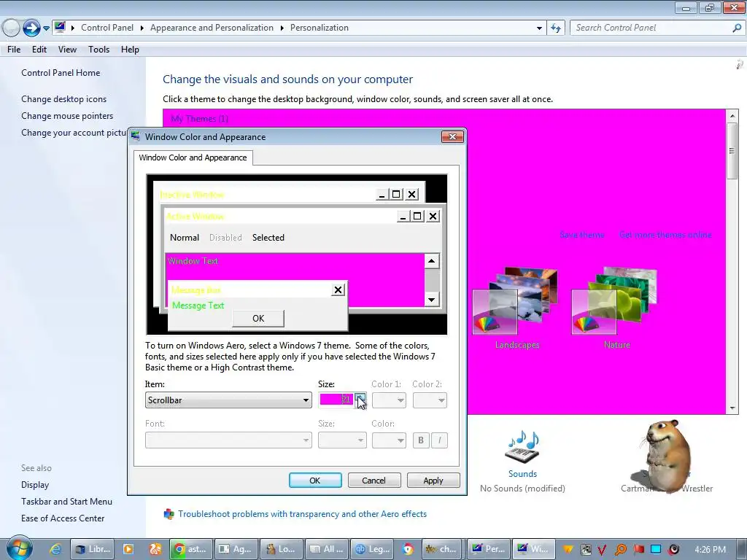Click the Apply button
Screen dimensions: 747x560
click(433, 481)
